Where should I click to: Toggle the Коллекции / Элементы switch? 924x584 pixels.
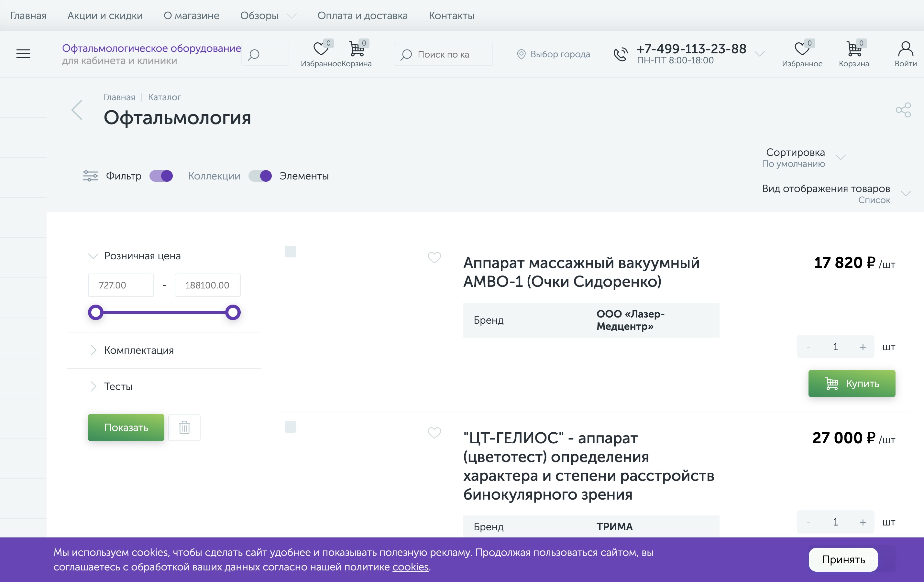tap(260, 176)
